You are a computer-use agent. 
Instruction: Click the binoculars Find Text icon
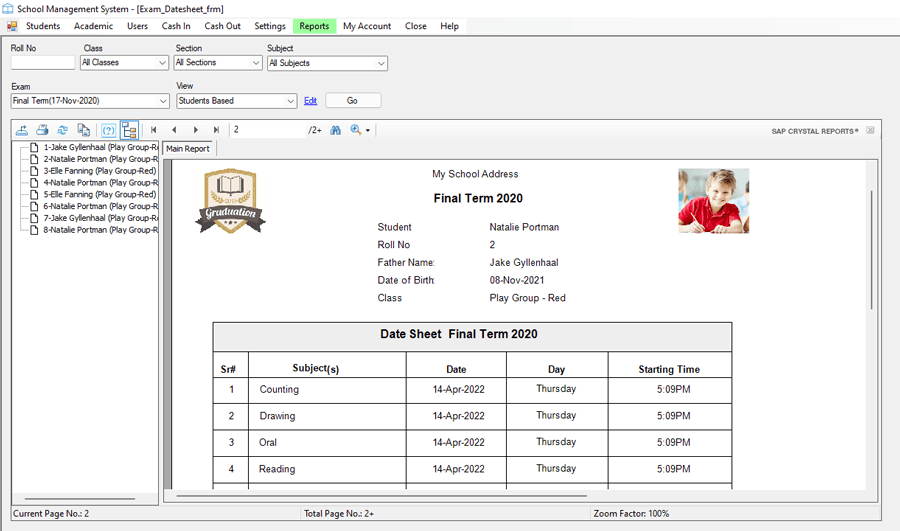click(x=336, y=130)
